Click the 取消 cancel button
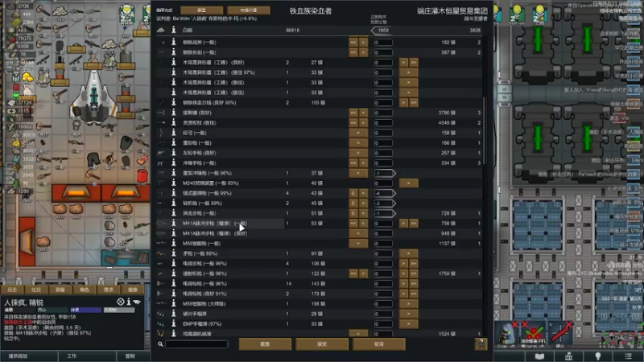This screenshot has height=362, width=644. (x=379, y=344)
